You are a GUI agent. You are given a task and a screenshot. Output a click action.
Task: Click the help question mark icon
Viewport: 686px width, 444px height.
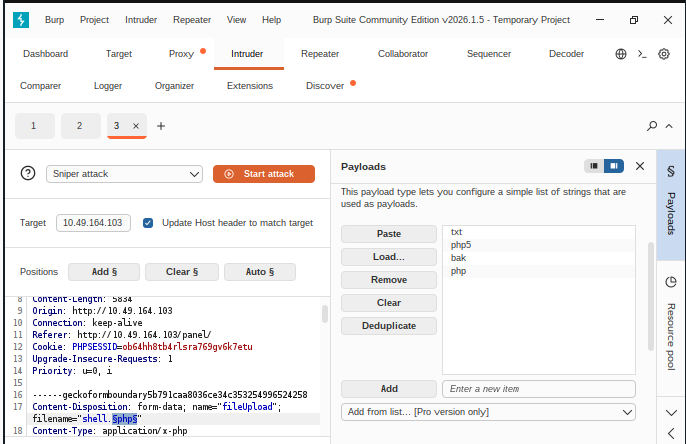[28, 174]
